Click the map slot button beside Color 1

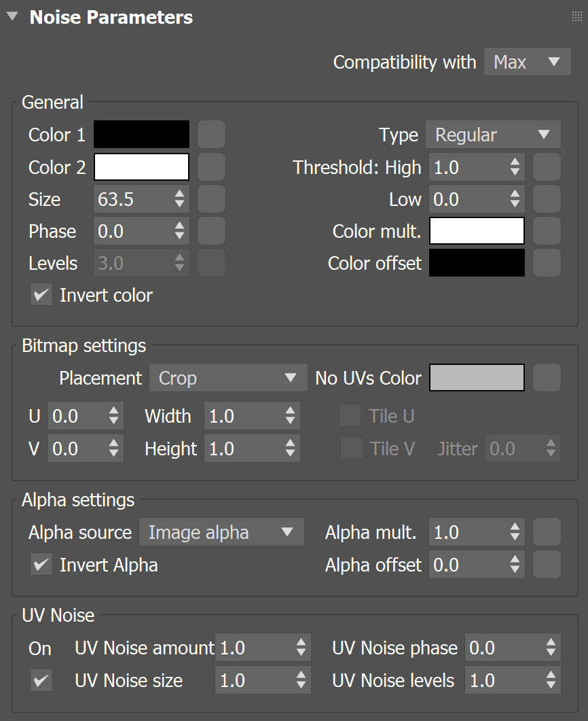pos(211,135)
